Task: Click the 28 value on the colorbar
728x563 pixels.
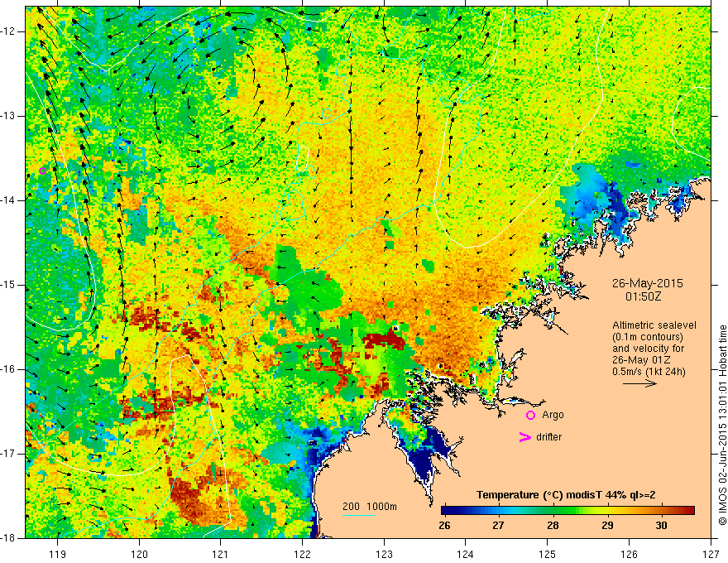Action: [x=553, y=526]
